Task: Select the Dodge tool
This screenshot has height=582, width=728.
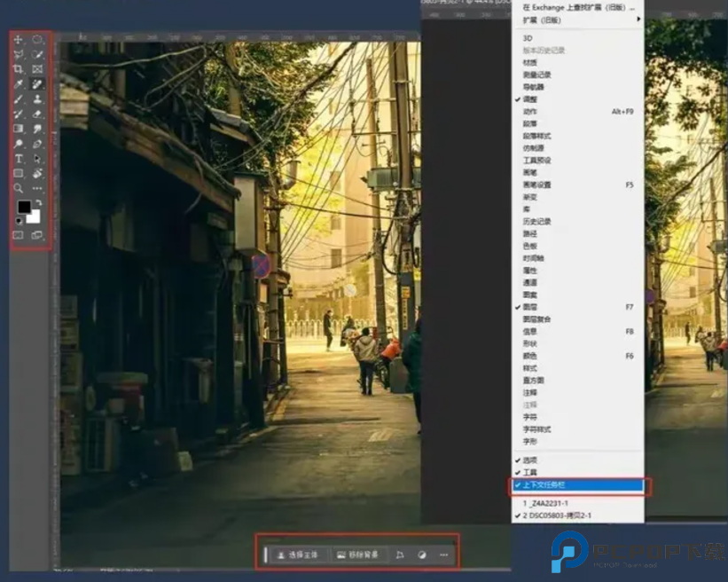Action: (x=18, y=144)
